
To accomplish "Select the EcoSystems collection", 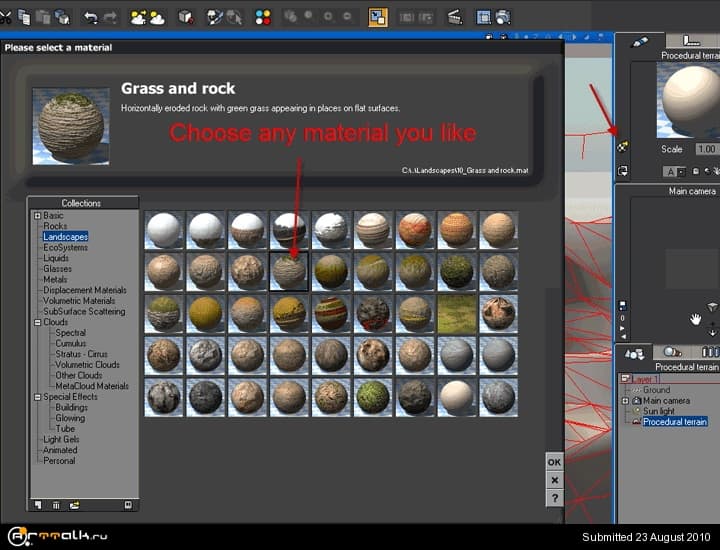I will pos(65,247).
